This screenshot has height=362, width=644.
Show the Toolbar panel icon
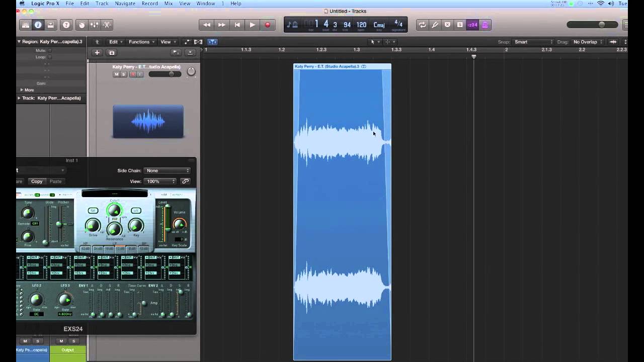click(x=50, y=25)
